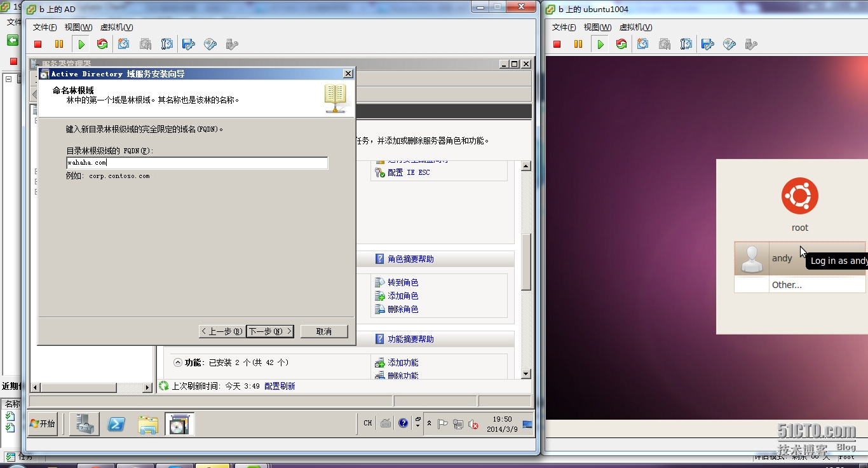Revert AD VM to current snapshot
This screenshot has height=468, width=868.
point(146,44)
